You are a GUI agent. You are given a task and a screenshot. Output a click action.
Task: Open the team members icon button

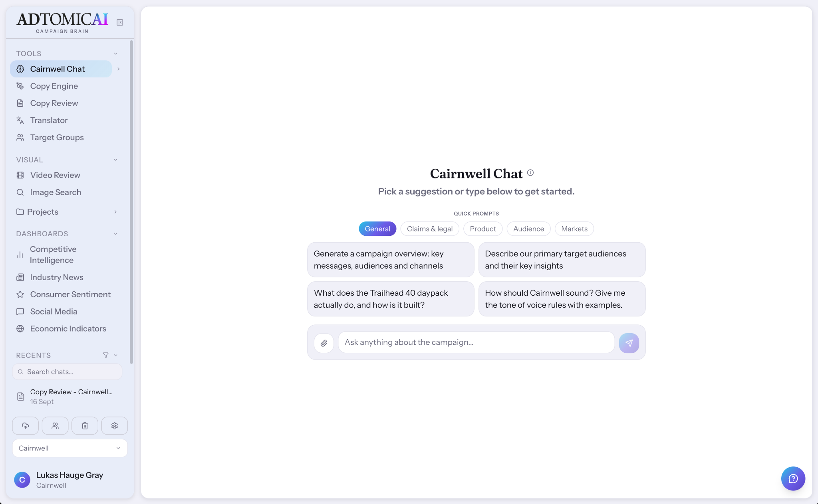[x=55, y=426]
